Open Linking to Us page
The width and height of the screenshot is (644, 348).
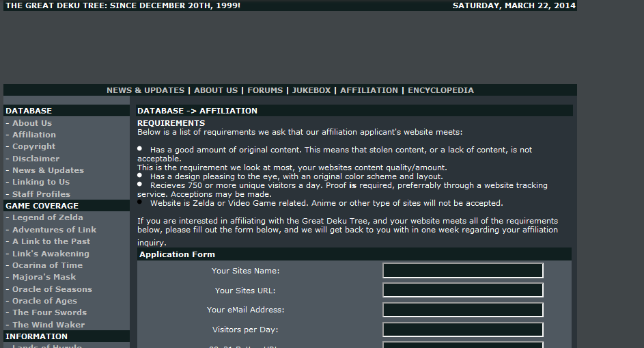click(x=41, y=182)
